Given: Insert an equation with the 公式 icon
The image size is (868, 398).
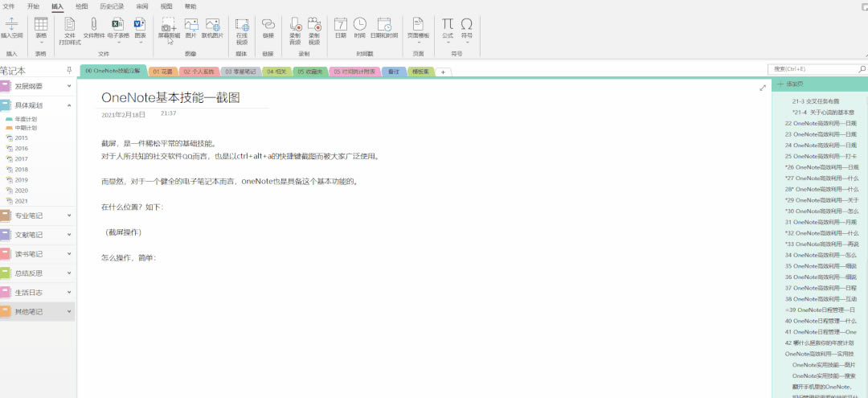Looking at the screenshot, I should [448, 24].
